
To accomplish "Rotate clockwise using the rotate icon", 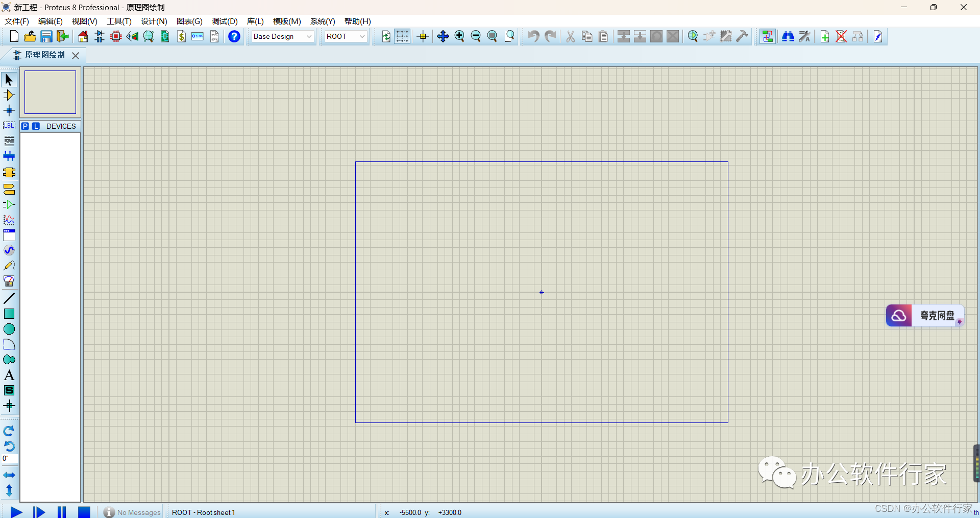I will (9, 431).
